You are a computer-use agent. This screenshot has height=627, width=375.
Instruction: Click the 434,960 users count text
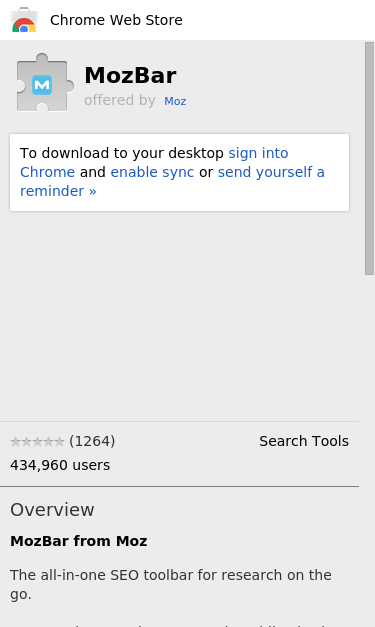pos(60,465)
